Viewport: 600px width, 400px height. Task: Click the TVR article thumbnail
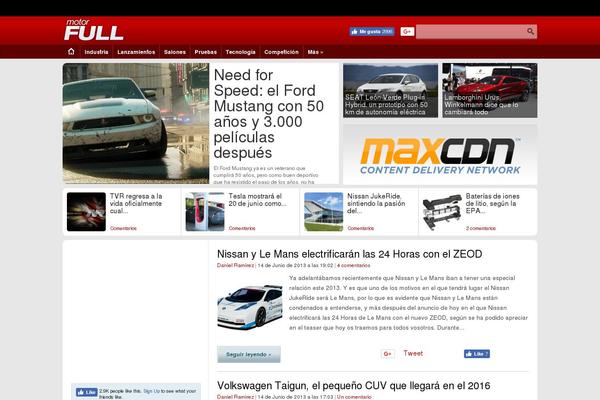pyautogui.click(x=86, y=212)
